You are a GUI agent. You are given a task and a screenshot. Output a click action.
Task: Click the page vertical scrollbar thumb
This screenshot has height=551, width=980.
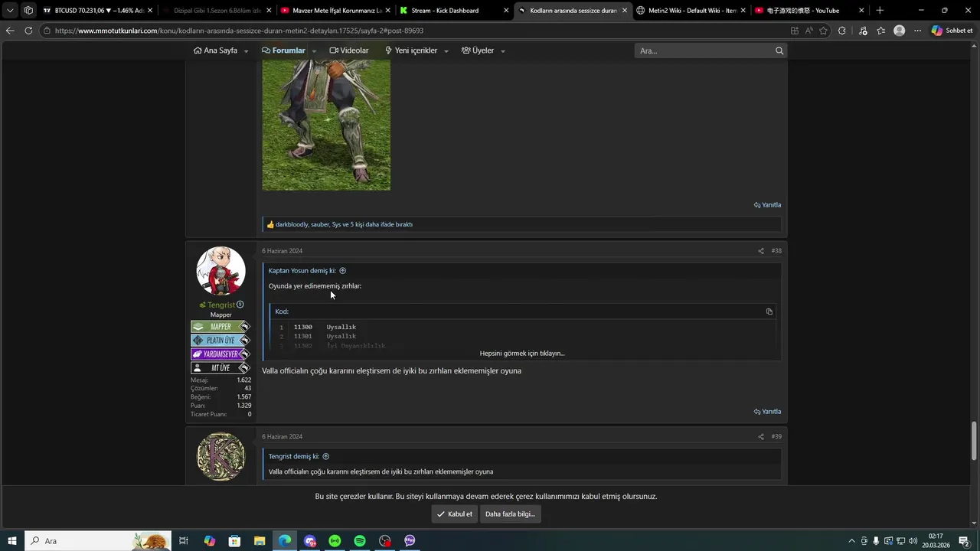(x=975, y=440)
